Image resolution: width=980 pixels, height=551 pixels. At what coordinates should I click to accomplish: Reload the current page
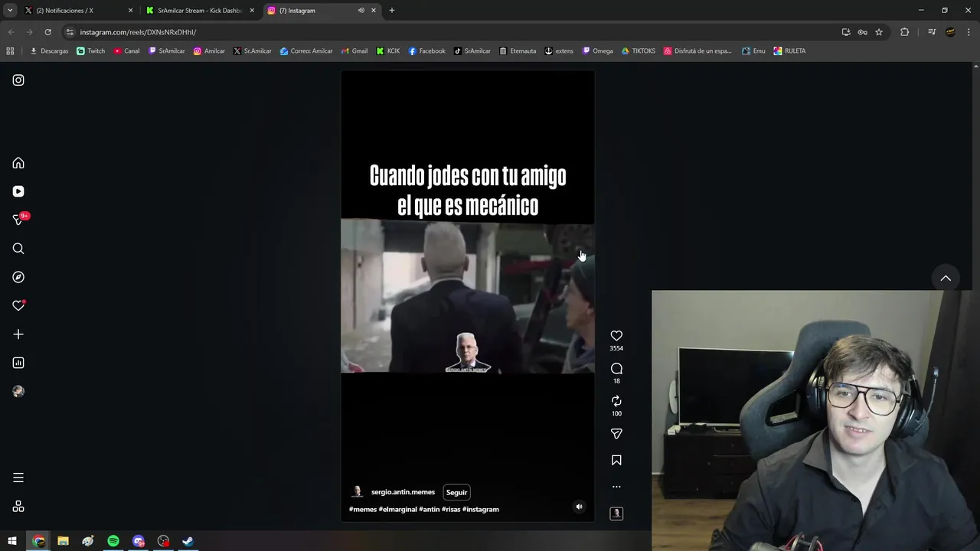coord(47,32)
